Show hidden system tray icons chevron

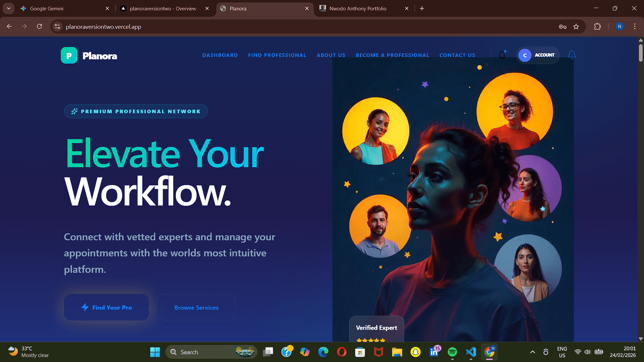(x=532, y=352)
